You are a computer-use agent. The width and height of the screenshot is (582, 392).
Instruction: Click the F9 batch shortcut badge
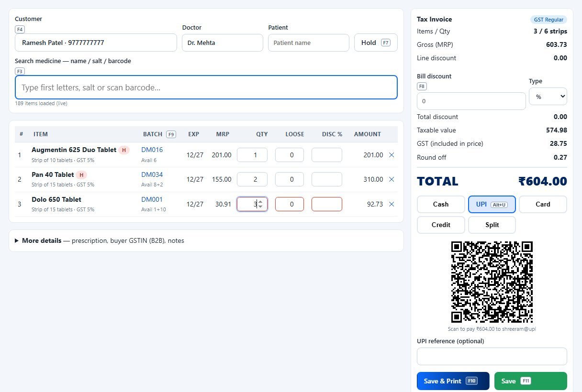(171, 134)
